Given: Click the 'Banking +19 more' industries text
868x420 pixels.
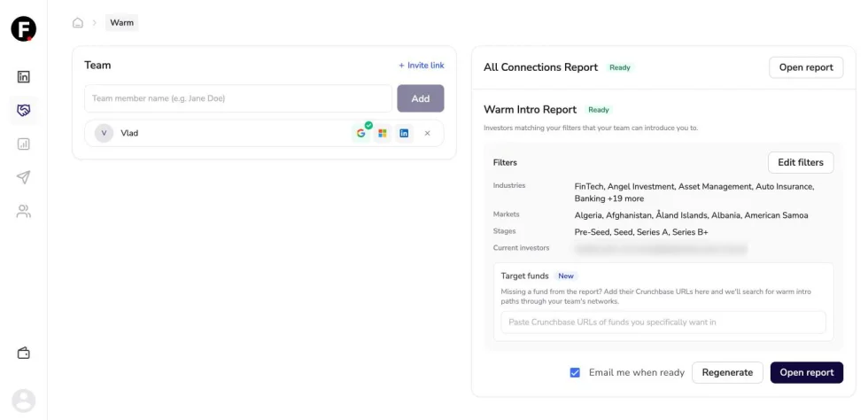Looking at the screenshot, I should pyautogui.click(x=609, y=198).
